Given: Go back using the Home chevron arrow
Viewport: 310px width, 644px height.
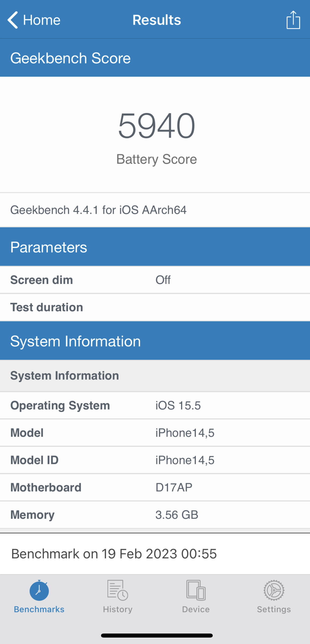Looking at the screenshot, I should point(13,20).
